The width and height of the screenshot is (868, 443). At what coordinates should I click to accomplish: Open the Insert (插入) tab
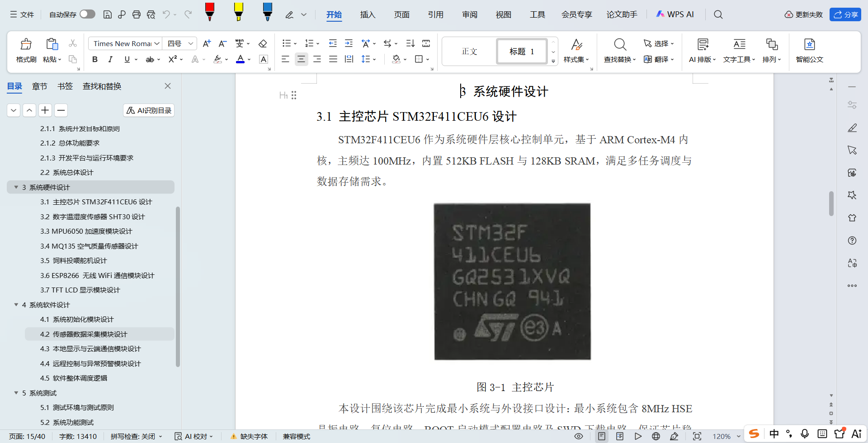point(368,14)
